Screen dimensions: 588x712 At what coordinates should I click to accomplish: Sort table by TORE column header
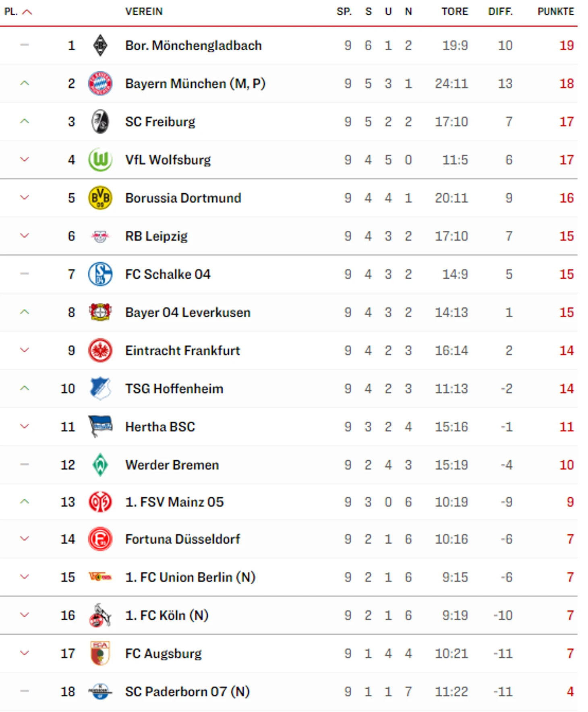[x=454, y=12]
